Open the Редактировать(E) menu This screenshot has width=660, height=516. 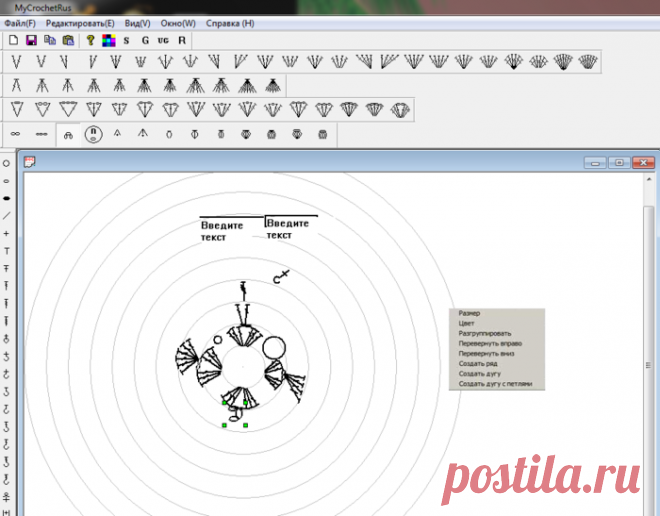[80, 24]
